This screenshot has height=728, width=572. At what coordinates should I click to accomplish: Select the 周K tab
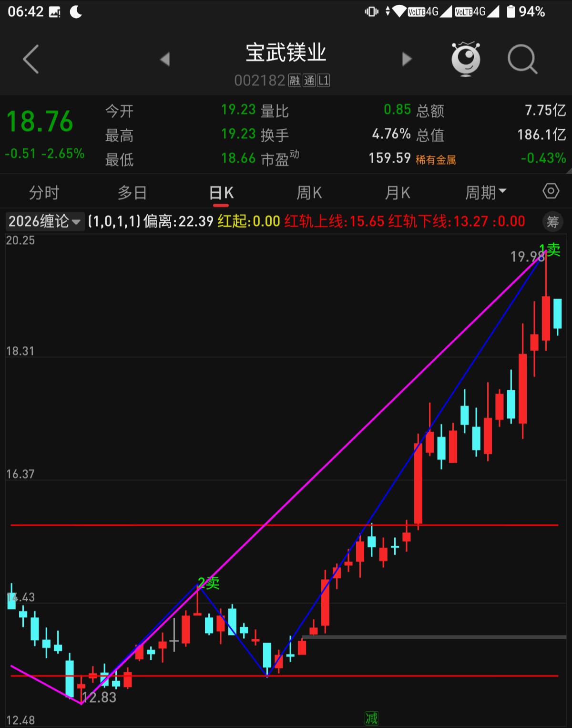[309, 193]
